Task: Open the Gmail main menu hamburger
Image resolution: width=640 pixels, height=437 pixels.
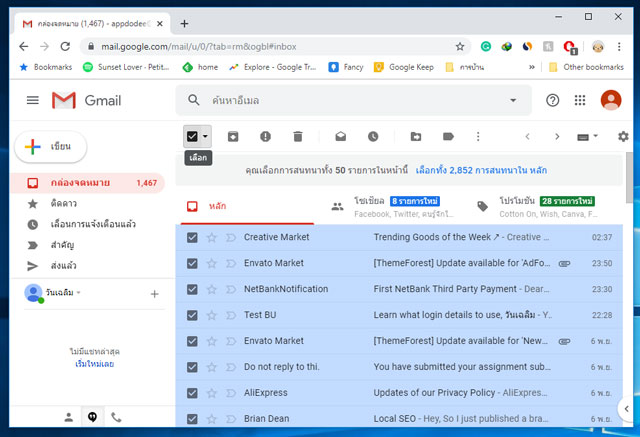Action: click(33, 100)
